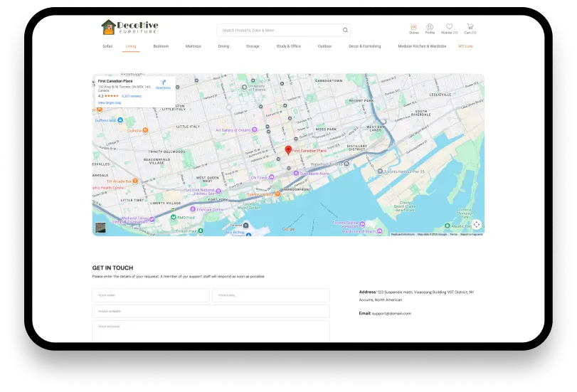The image size is (577, 392).
Task: Click the Your Message text area
Action: point(211,332)
